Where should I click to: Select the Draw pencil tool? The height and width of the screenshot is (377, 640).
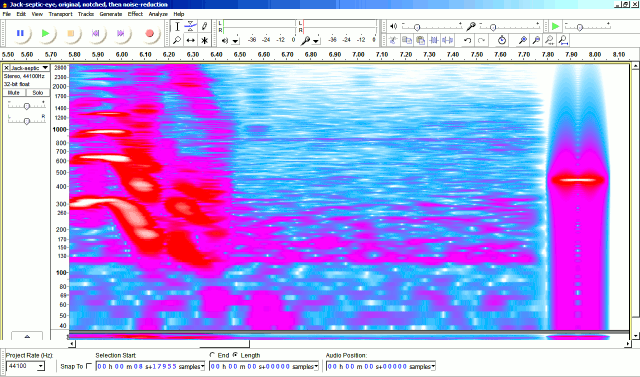(x=204, y=27)
